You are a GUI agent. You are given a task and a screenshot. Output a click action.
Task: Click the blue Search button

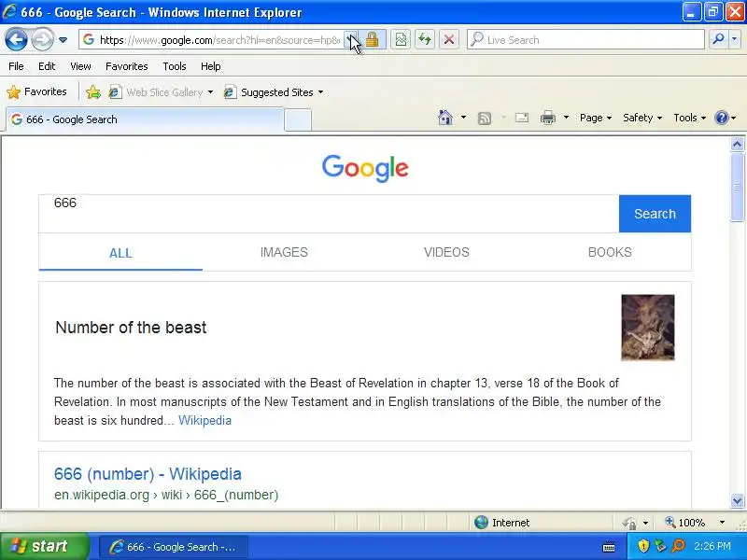(x=655, y=214)
